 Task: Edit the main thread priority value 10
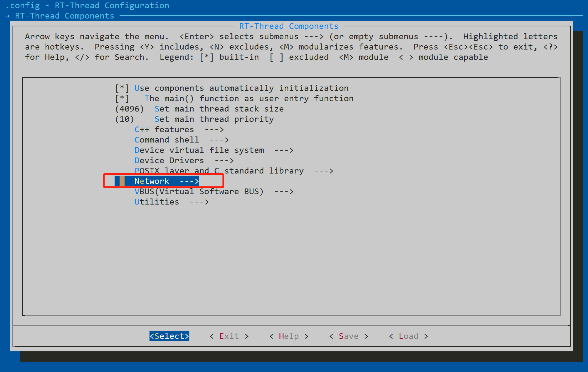[125, 119]
